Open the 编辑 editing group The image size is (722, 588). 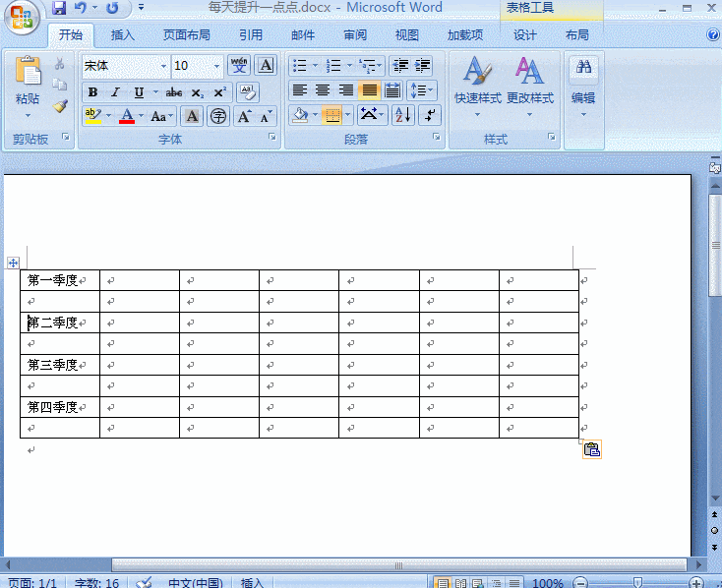pyautogui.click(x=583, y=86)
